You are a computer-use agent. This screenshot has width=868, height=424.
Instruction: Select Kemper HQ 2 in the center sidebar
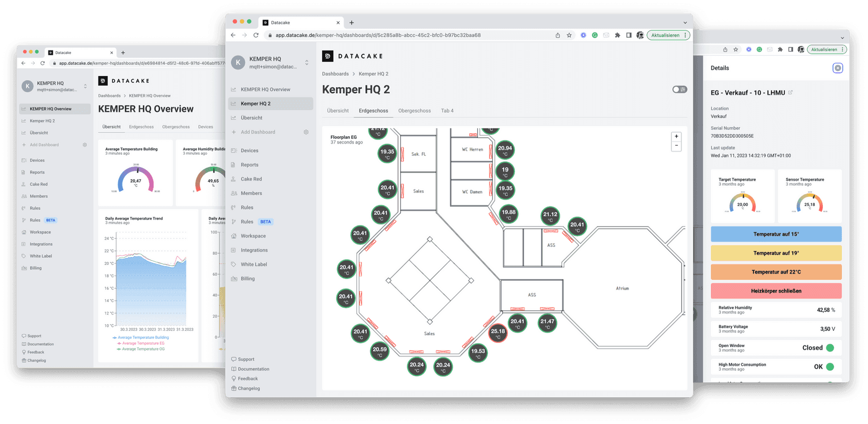click(x=271, y=104)
